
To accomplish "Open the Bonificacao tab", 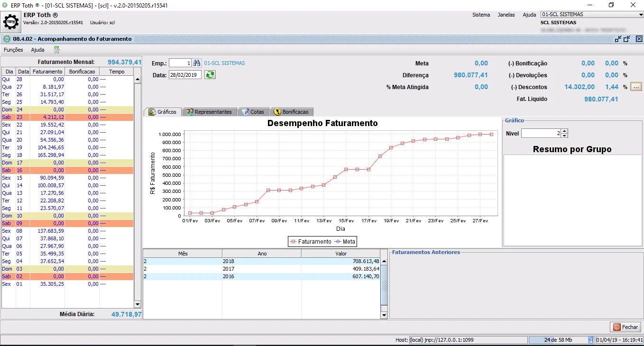I will (291, 112).
